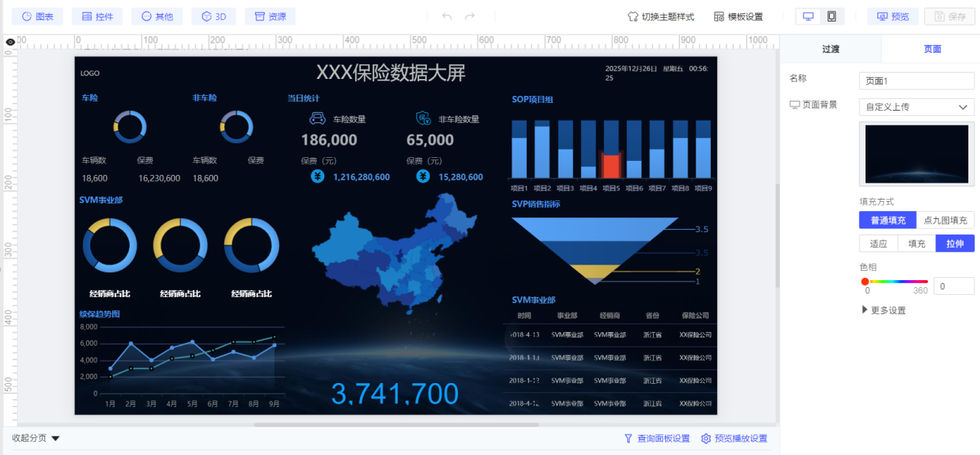Click the 省份 table column header
The height and width of the screenshot is (455, 980).
point(652,316)
